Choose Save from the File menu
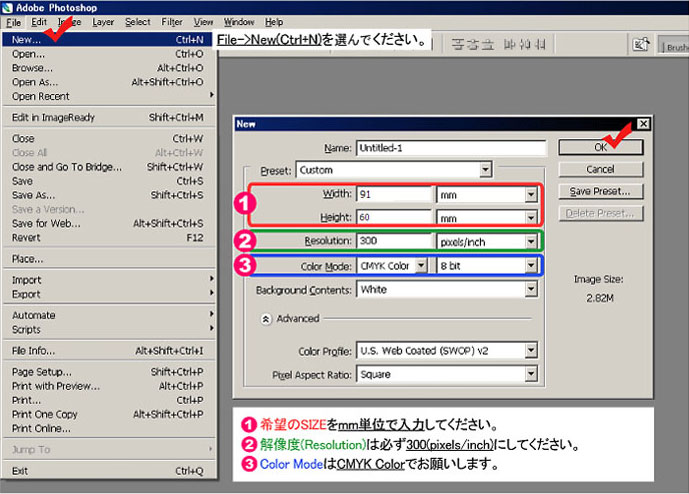The image size is (689, 494). pyautogui.click(x=108, y=181)
